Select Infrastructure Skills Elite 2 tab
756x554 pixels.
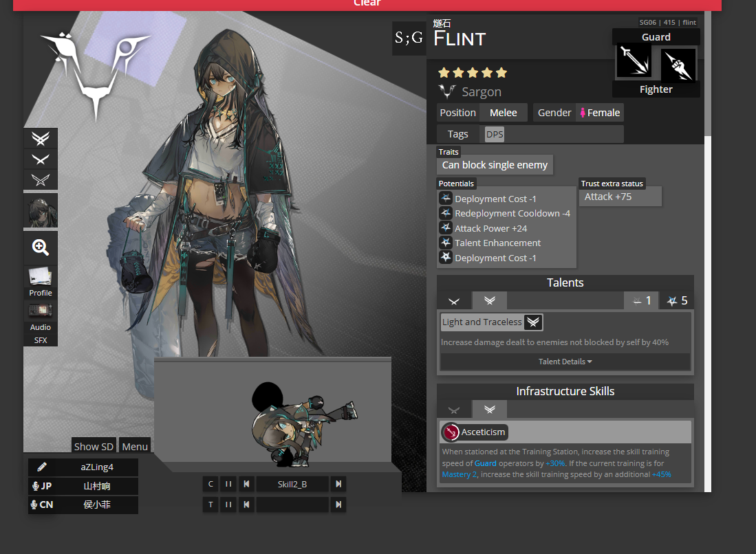click(x=489, y=410)
